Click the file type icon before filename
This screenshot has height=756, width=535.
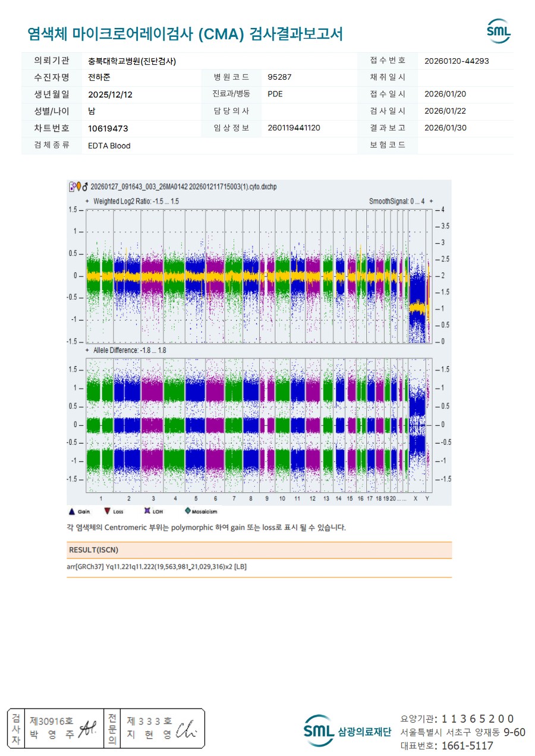(72, 187)
